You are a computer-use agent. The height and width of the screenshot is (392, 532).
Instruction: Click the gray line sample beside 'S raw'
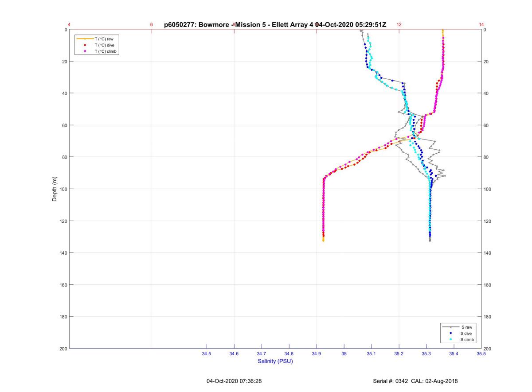click(x=451, y=327)
